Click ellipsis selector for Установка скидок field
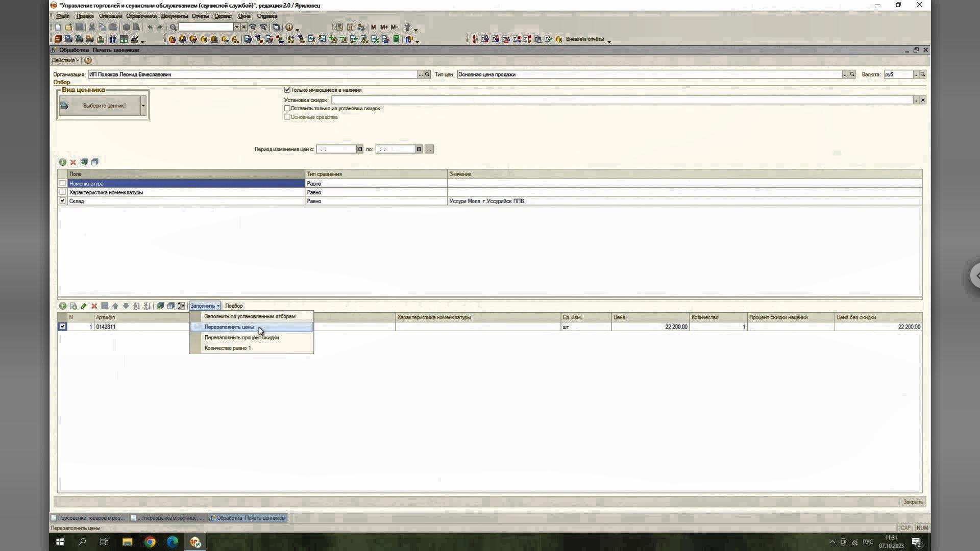This screenshot has height=551, width=980. tap(916, 100)
